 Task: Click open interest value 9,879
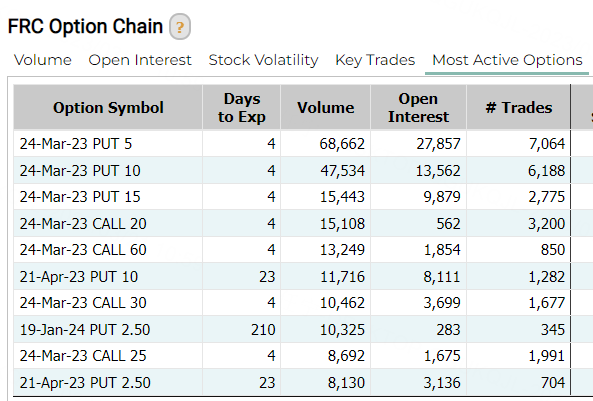point(442,197)
